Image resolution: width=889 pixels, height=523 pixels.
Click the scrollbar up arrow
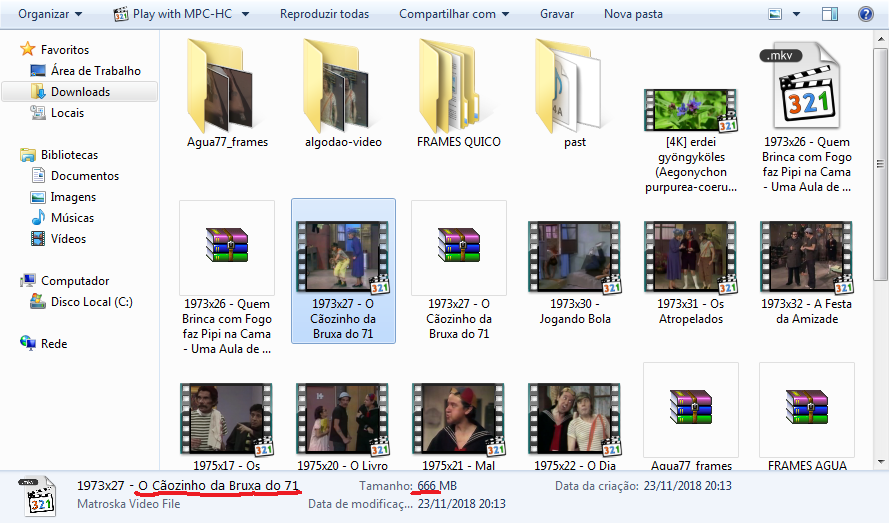882,39
